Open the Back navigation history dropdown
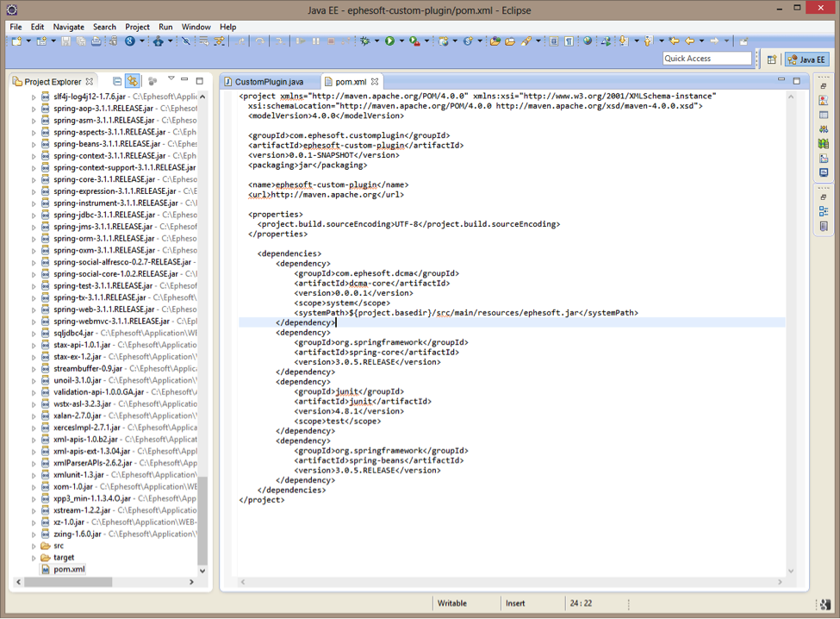840x619 pixels. pyautogui.click(x=701, y=41)
